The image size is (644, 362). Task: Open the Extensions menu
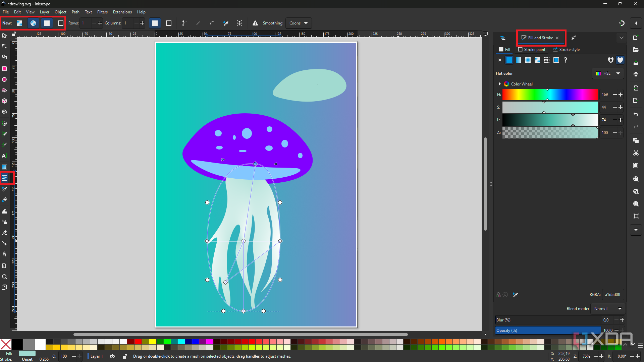click(122, 12)
